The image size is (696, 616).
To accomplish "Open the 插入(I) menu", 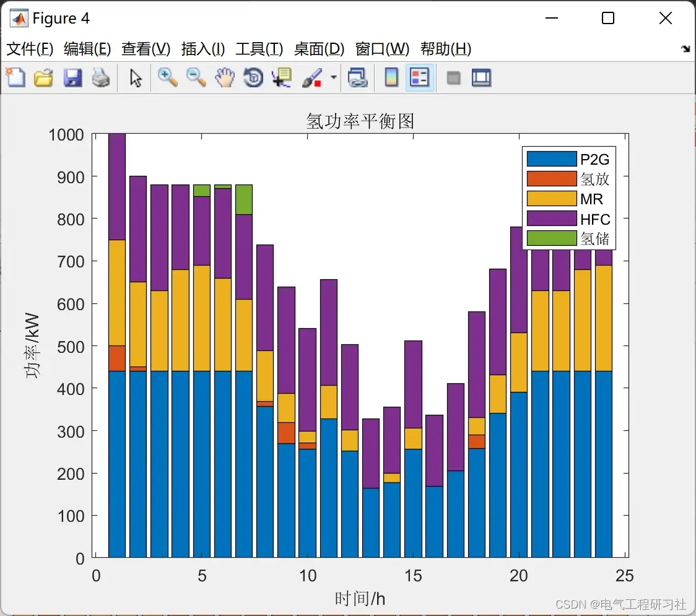I will point(203,49).
